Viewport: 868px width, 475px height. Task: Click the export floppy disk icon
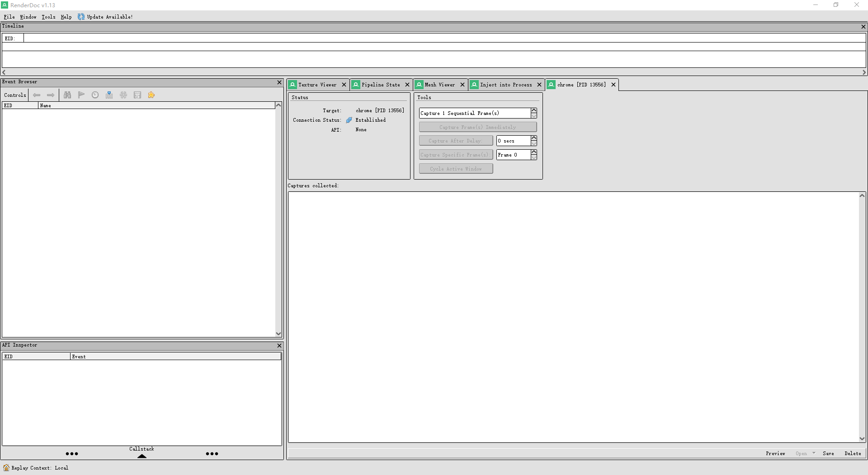(x=137, y=95)
